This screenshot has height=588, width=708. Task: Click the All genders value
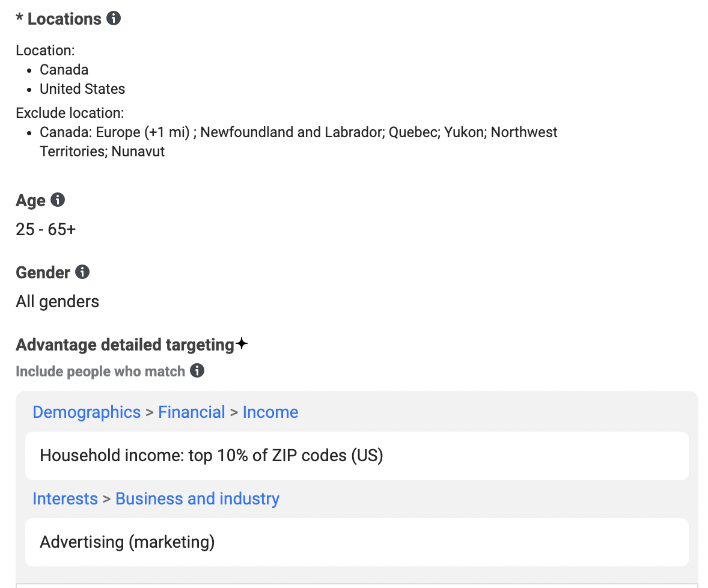(57, 302)
